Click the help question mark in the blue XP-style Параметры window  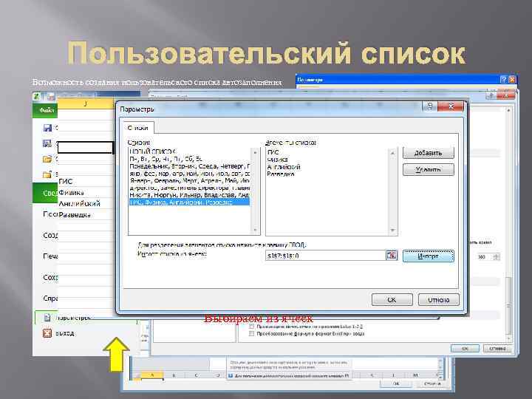click(x=504, y=79)
